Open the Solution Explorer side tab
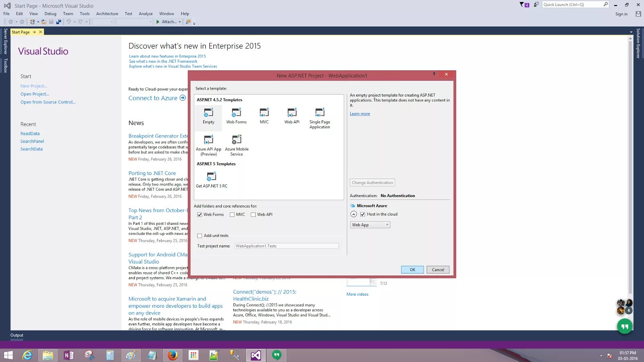 638,43
